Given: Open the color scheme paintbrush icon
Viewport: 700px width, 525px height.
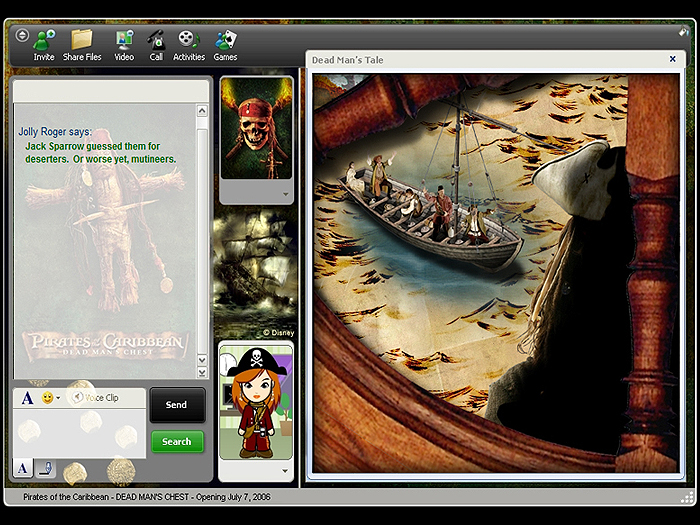Looking at the screenshot, I should click(684, 32).
